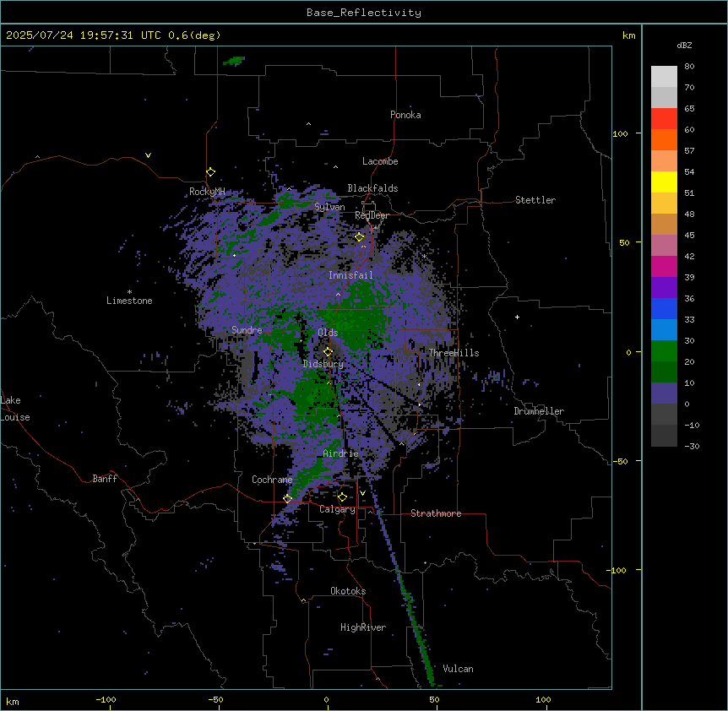Click the Sundre town label
The width and height of the screenshot is (728, 711).
click(247, 330)
